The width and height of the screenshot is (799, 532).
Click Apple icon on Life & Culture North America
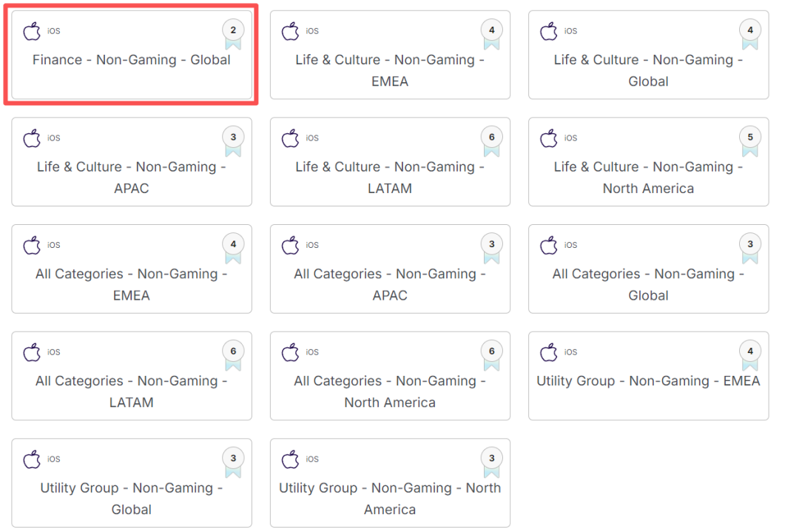[x=549, y=138]
